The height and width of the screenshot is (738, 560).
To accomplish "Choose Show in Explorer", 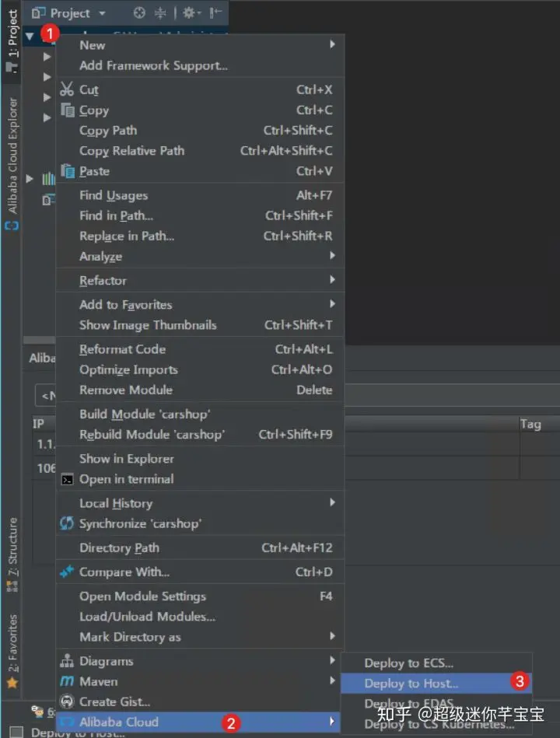I will 201,458.
